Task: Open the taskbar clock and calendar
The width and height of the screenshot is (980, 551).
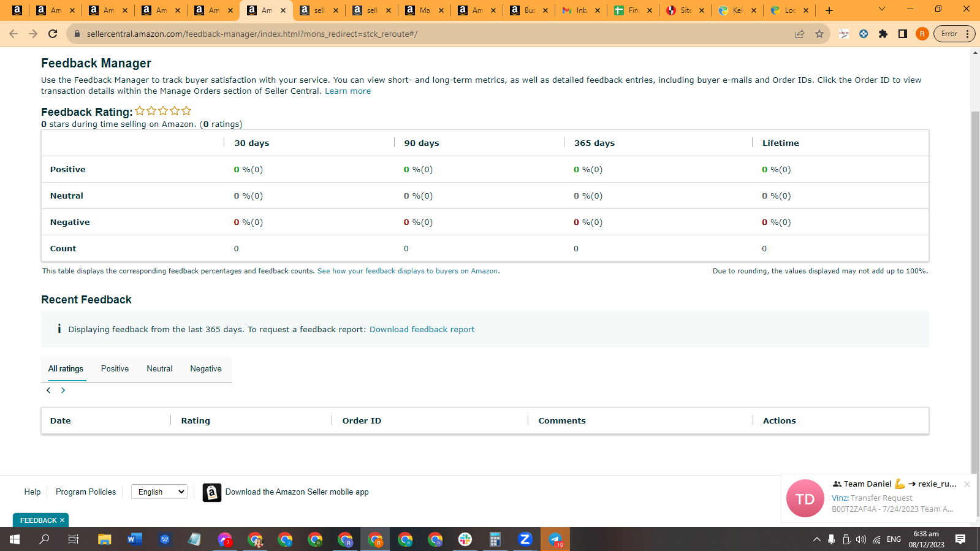Action: [926, 539]
